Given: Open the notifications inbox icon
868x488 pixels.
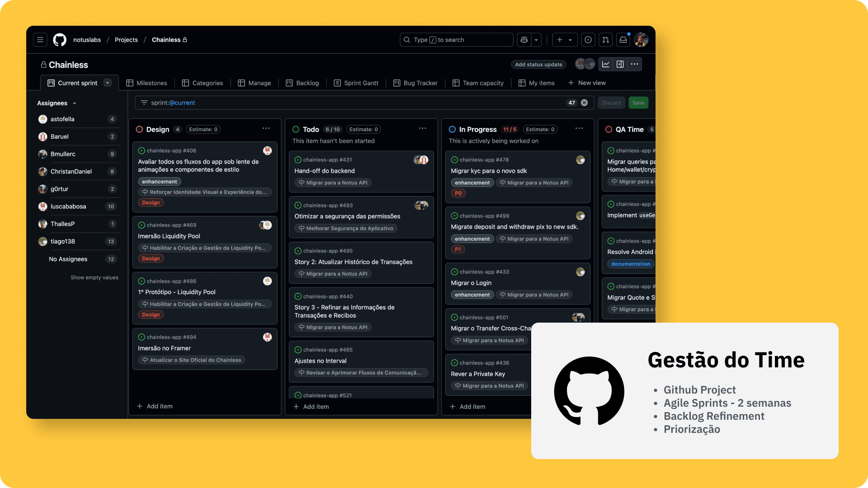Looking at the screenshot, I should click(623, 40).
